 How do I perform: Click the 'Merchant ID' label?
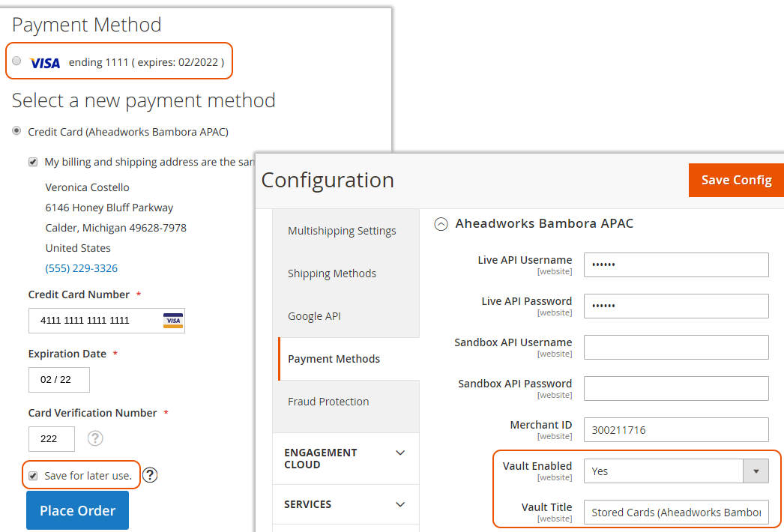point(541,425)
